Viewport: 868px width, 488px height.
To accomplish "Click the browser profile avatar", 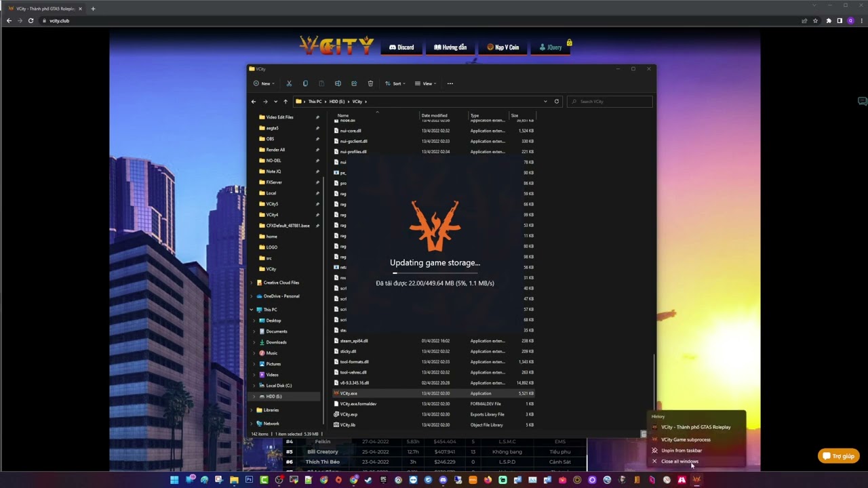I will point(850,20).
